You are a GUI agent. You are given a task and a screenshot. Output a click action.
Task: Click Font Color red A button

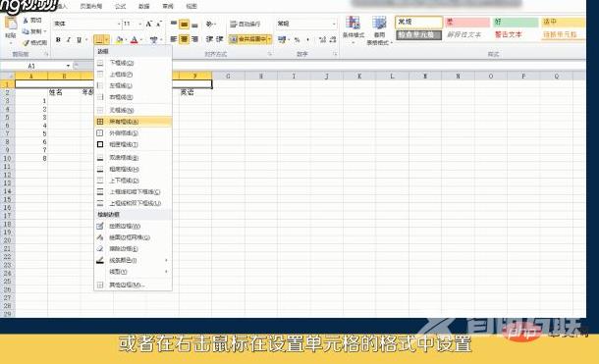point(135,39)
